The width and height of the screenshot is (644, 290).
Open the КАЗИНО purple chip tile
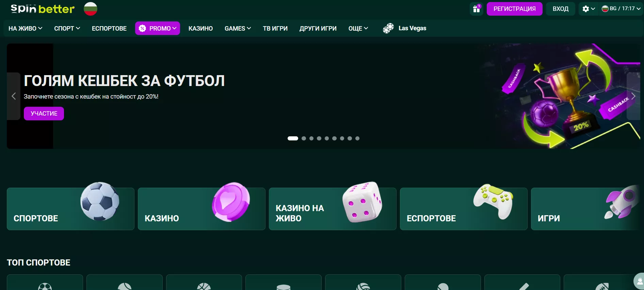click(x=202, y=209)
